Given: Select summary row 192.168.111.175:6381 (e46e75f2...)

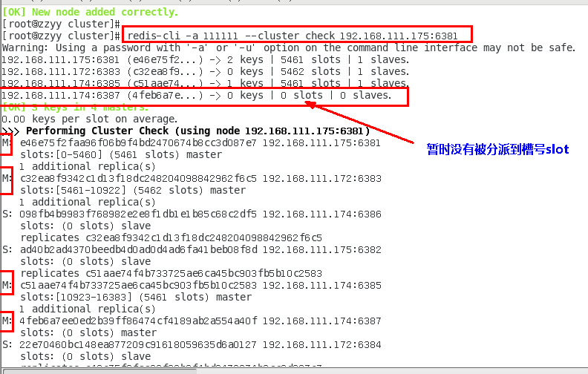Looking at the screenshot, I should pos(206,60).
